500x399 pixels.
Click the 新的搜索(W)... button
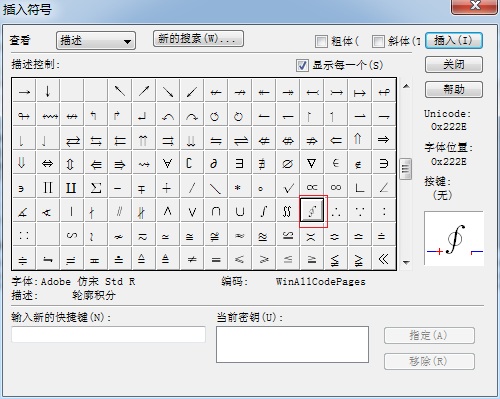point(198,39)
